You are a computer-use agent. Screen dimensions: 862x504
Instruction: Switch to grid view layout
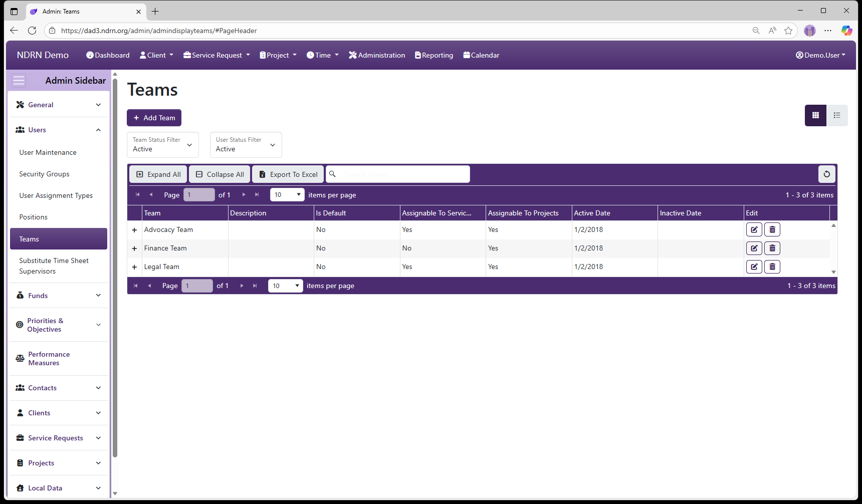[815, 115]
